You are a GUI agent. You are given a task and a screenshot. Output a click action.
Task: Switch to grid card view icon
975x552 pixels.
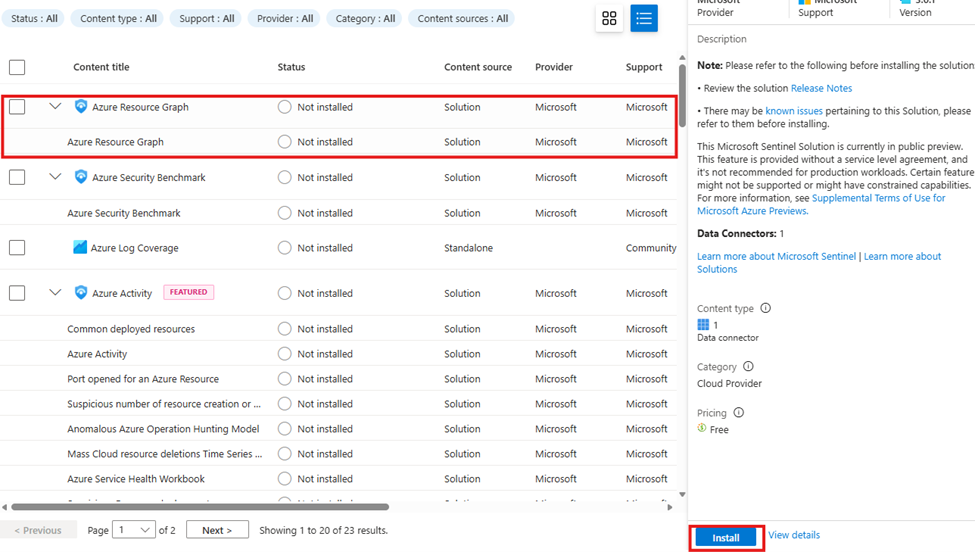tap(609, 18)
